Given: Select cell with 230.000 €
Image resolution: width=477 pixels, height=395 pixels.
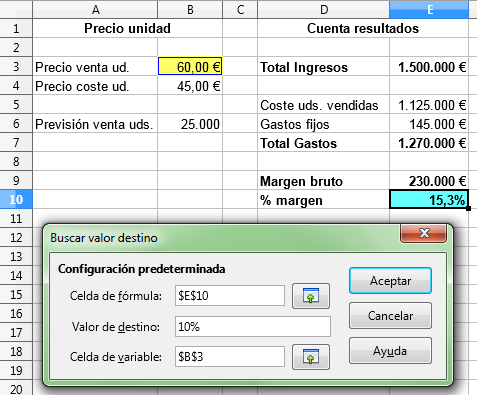Looking at the screenshot, I should click(429, 180).
